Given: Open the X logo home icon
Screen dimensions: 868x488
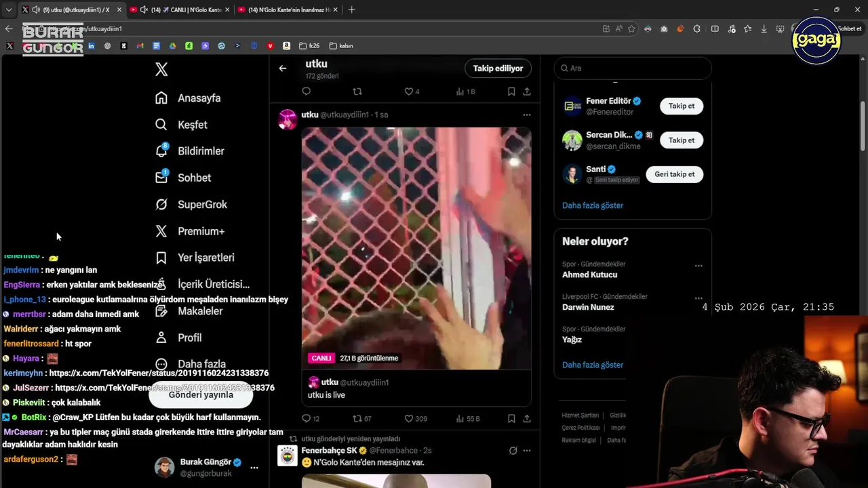Looking at the screenshot, I should (161, 69).
